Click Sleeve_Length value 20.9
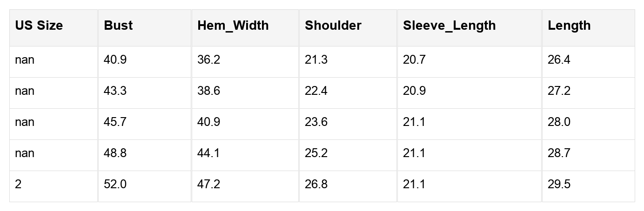 click(x=414, y=91)
